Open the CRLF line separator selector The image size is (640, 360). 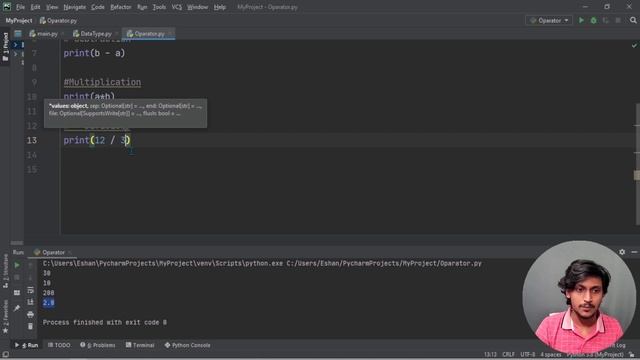[508, 355]
